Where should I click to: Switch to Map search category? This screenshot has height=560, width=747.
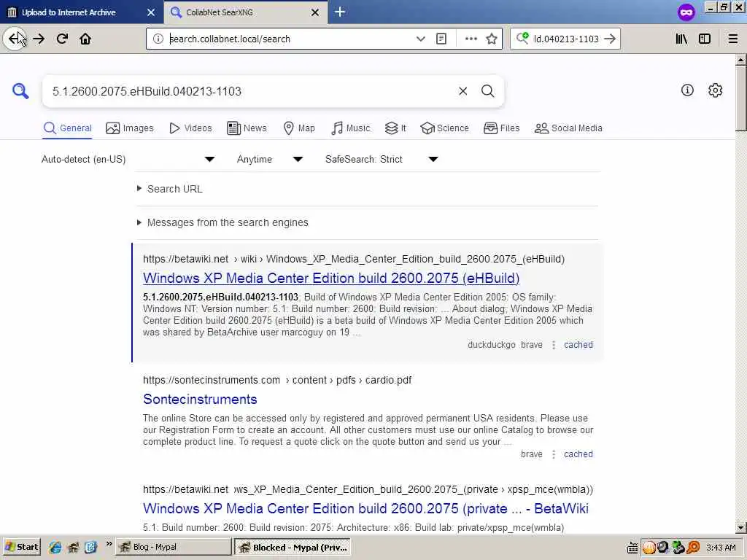[299, 128]
